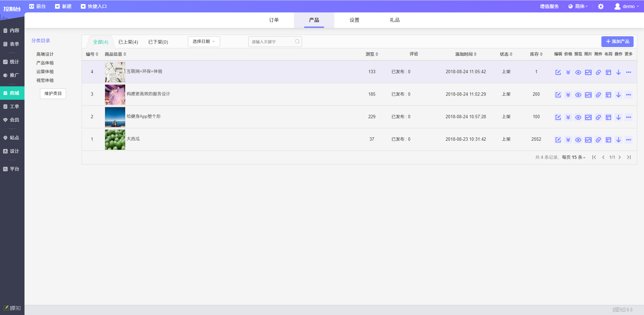Open price settings for 大西瓜 product
This screenshot has width=644, height=315.
(568, 140)
